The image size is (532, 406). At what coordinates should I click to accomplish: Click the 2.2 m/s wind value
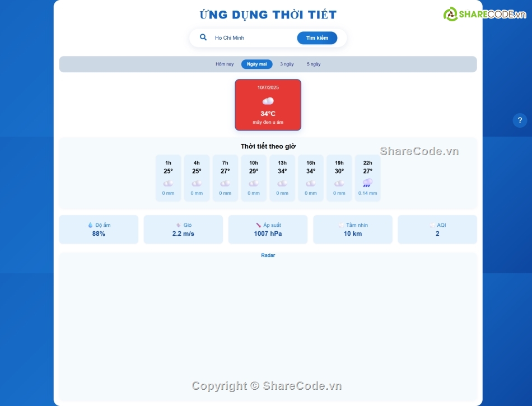point(183,234)
